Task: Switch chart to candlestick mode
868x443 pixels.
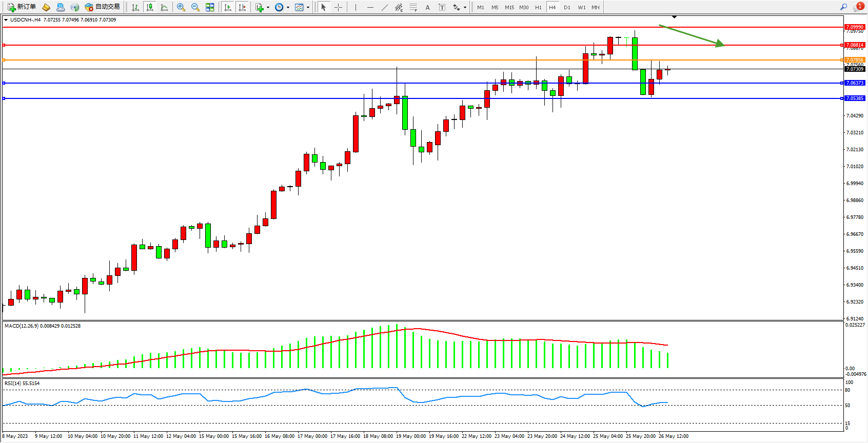Action: [150, 7]
